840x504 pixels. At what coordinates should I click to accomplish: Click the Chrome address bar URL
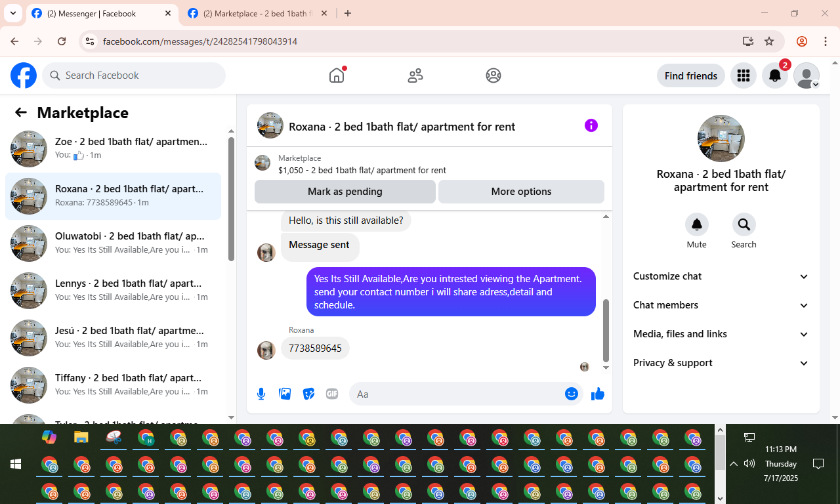[200, 41]
